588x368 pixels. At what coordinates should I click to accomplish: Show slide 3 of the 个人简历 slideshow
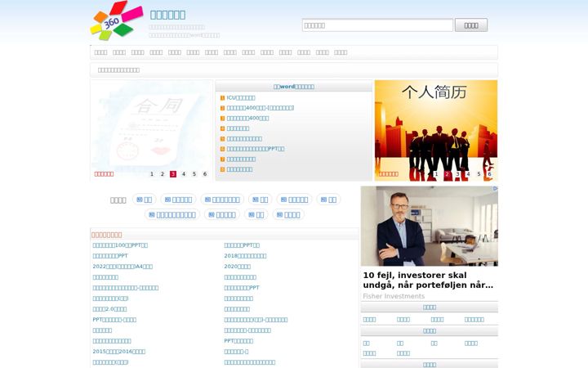(x=457, y=174)
